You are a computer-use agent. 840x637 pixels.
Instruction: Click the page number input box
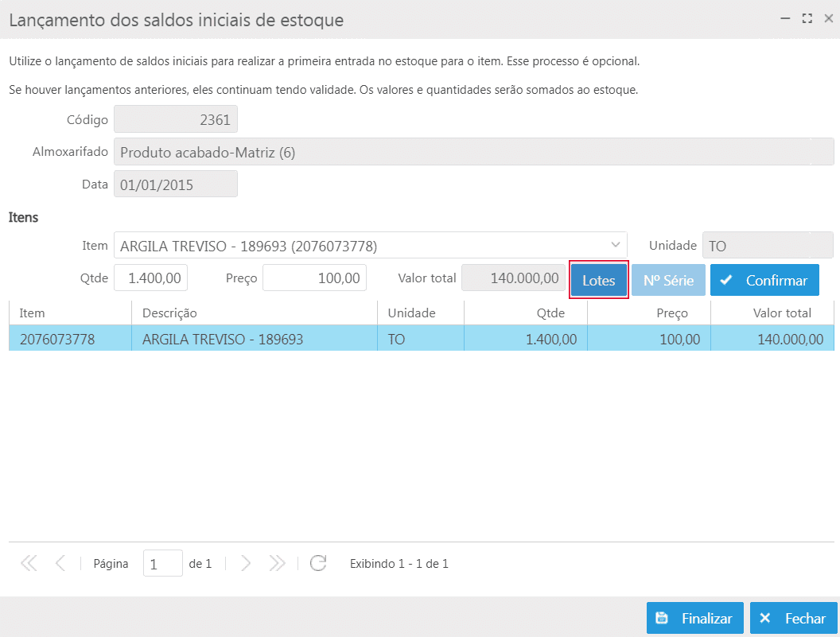tap(162, 564)
